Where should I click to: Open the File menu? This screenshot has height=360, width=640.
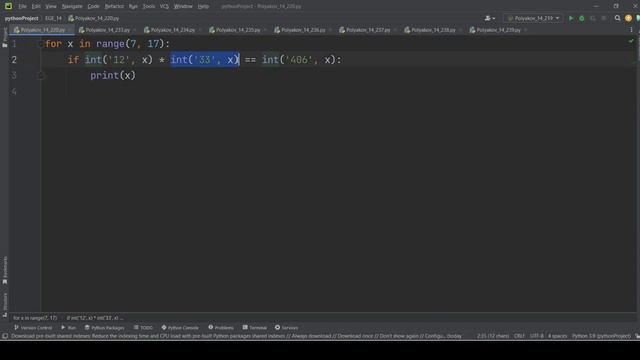point(22,6)
